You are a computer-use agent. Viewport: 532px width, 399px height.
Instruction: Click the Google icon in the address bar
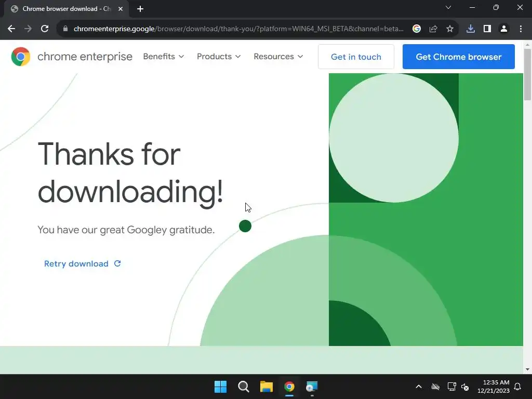click(x=417, y=29)
